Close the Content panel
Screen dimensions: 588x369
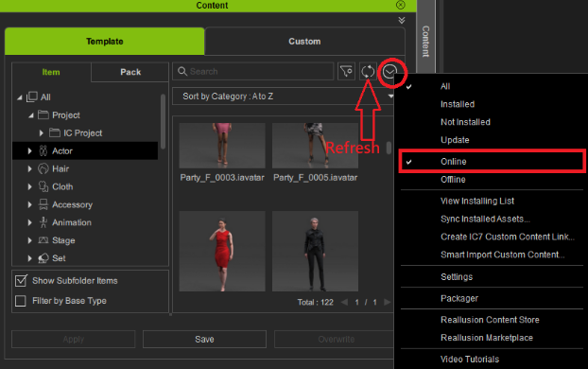click(x=401, y=5)
